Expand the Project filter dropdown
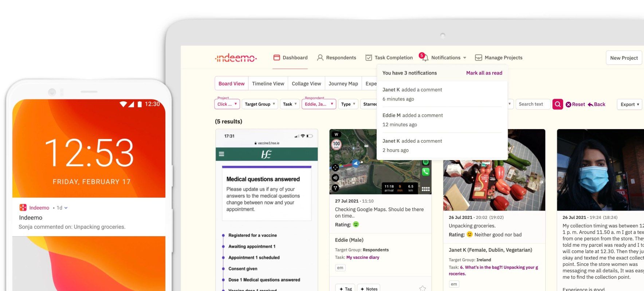 click(227, 104)
